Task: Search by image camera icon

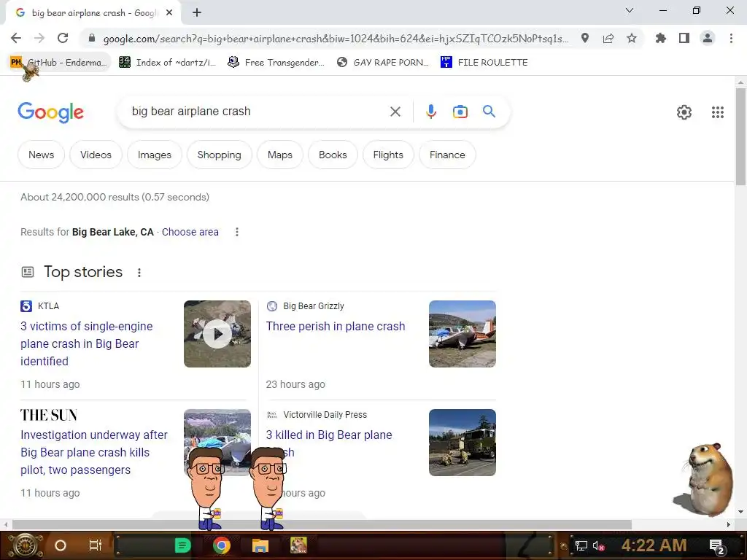Action: [460, 112]
